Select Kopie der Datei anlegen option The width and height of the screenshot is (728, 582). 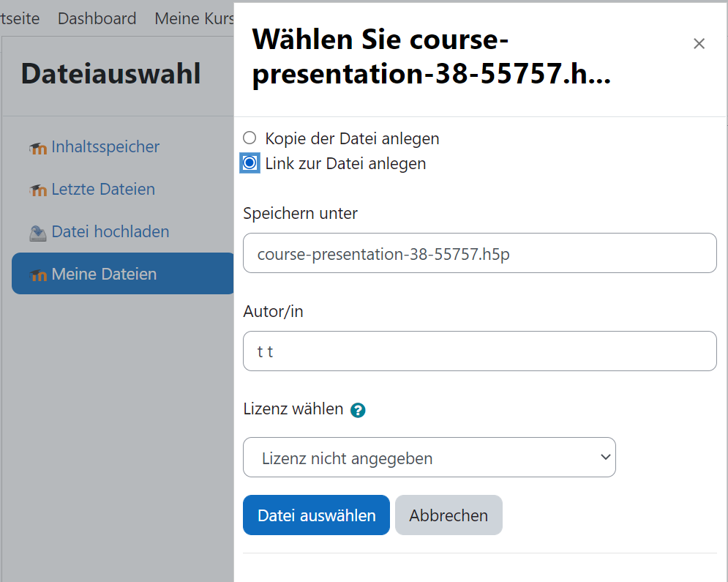[x=249, y=138]
